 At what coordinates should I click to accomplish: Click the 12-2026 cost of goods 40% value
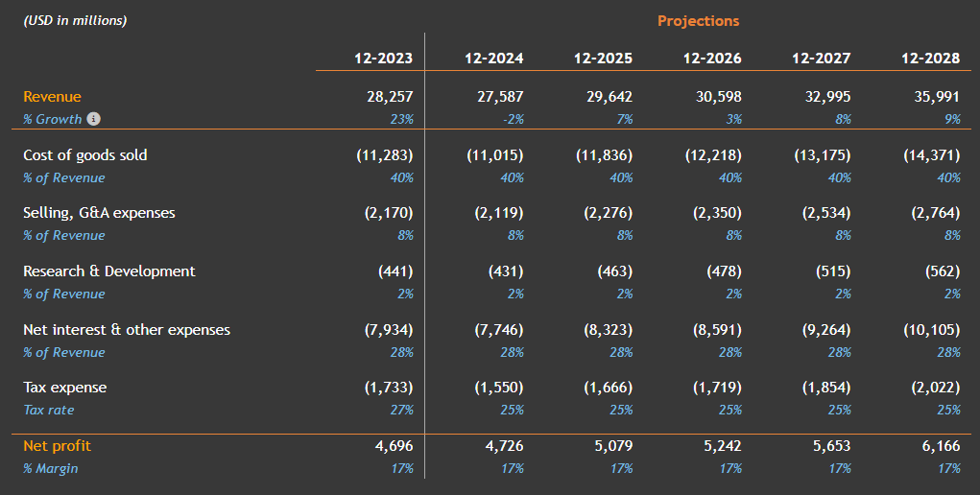point(729,177)
